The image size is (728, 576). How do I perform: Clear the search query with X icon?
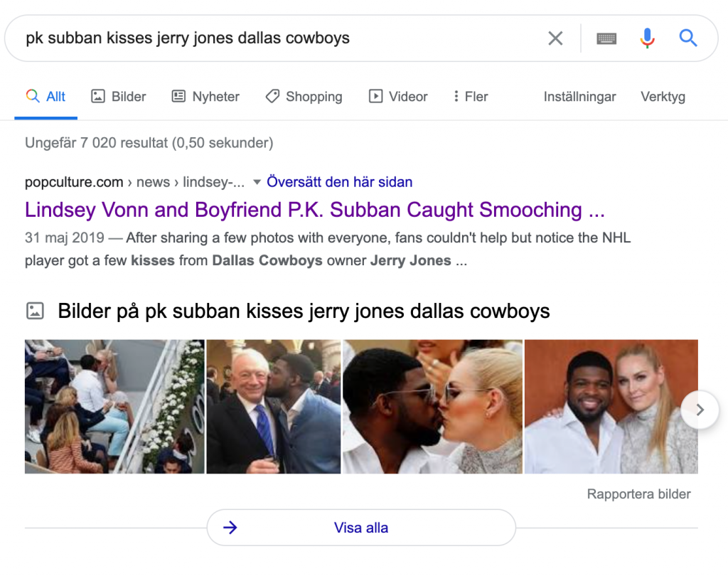click(x=555, y=38)
